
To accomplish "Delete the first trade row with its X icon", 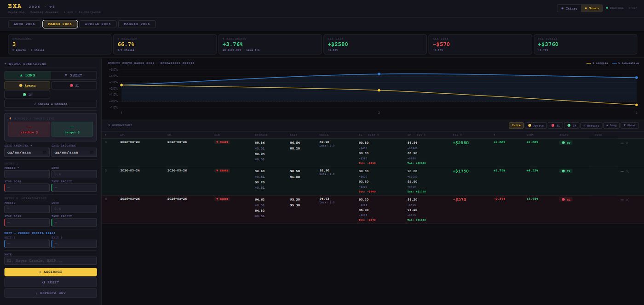I will (627, 143).
